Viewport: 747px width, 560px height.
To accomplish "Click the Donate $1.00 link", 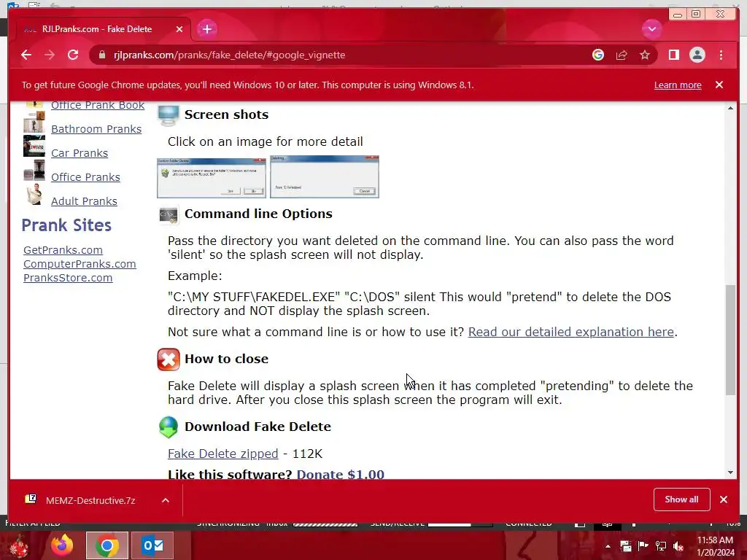I will [340, 474].
